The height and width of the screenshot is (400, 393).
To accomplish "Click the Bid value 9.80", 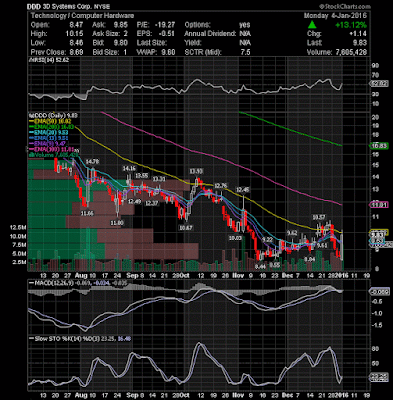I will tap(121, 43).
